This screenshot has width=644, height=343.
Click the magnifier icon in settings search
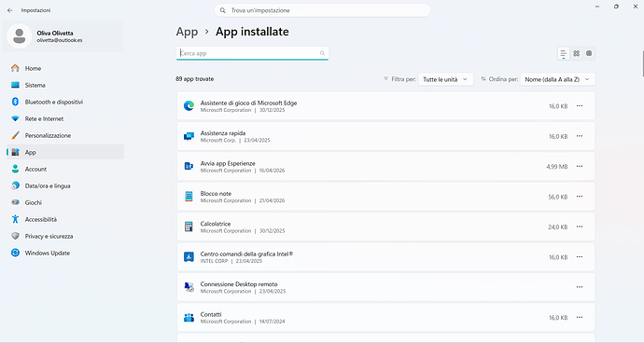[x=223, y=10]
